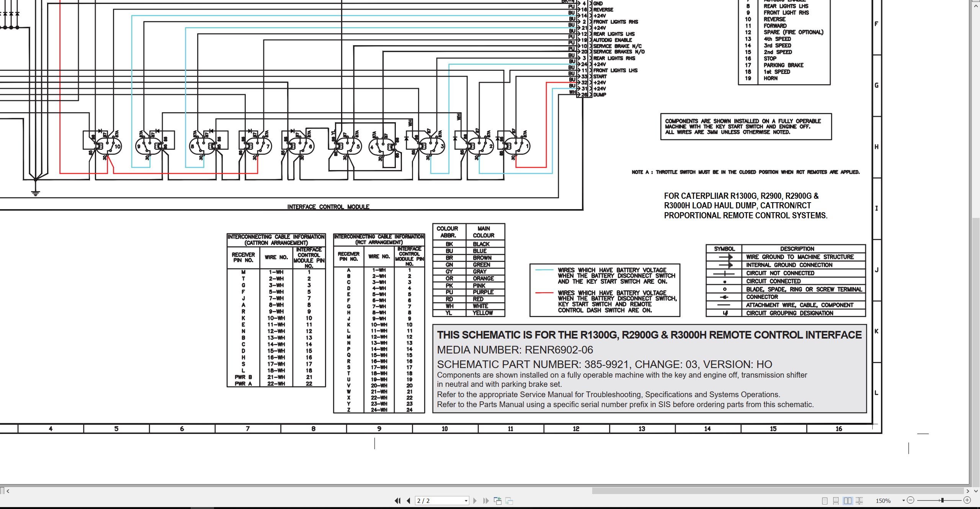This screenshot has height=509, width=980.
Task: Open the 150% zoom level dropdown
Action: click(x=904, y=500)
